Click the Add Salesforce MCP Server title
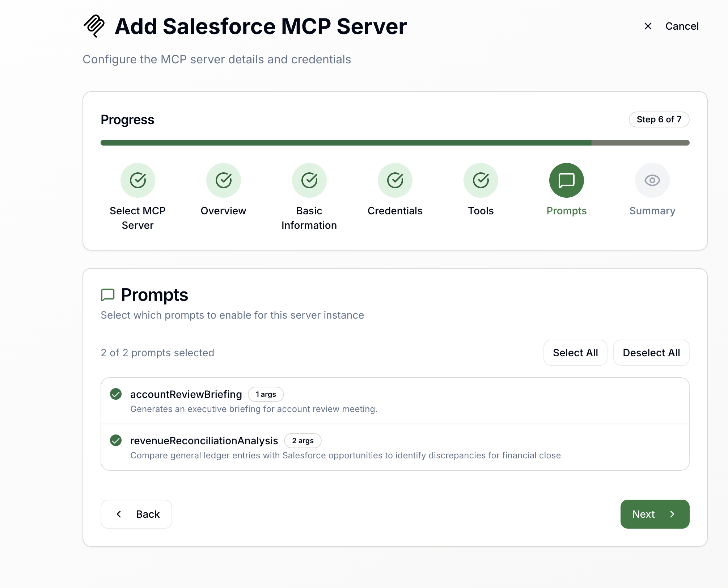728x588 pixels. (261, 26)
